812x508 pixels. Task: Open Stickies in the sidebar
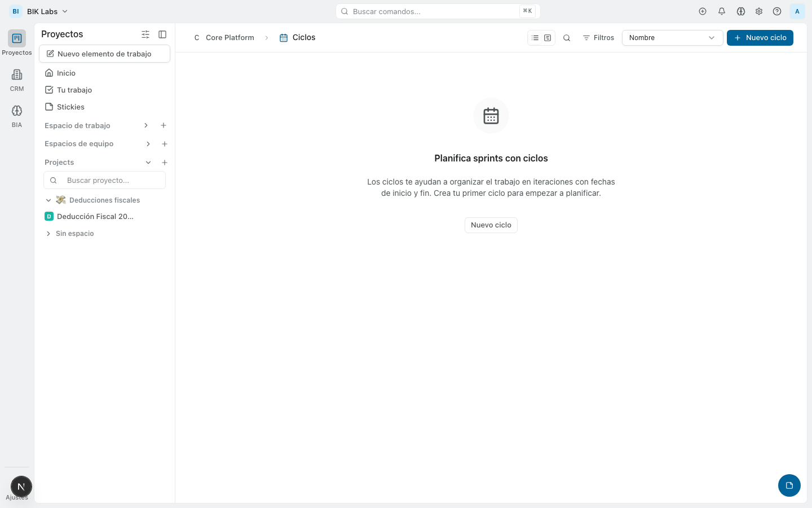(70, 107)
